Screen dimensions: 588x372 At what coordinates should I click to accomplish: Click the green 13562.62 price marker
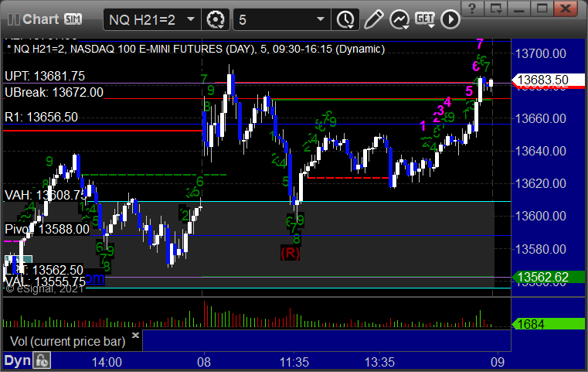click(549, 277)
